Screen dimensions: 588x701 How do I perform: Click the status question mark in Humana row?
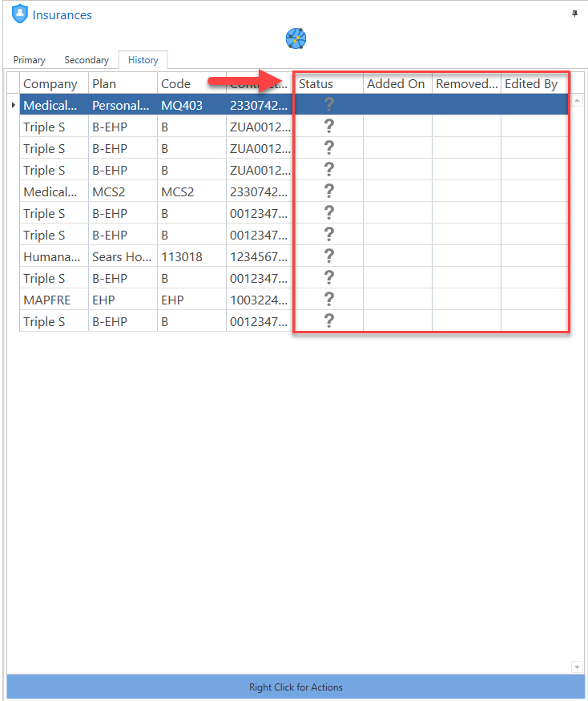tap(329, 256)
